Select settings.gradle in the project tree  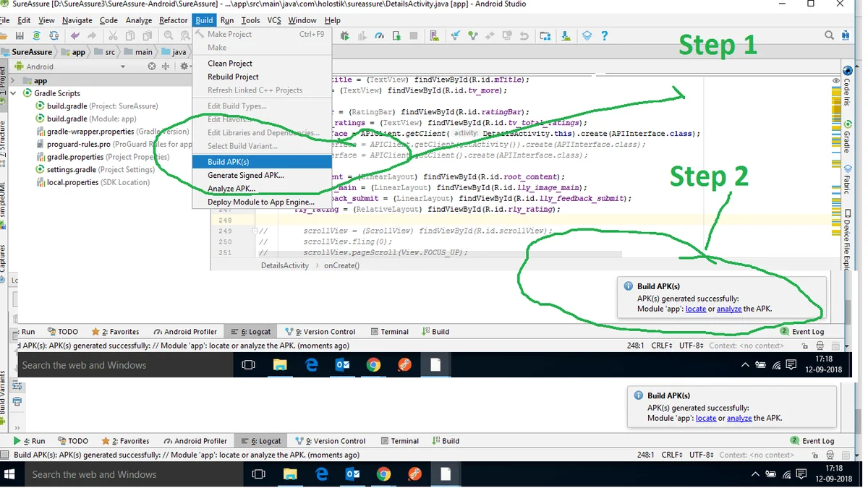coord(95,170)
